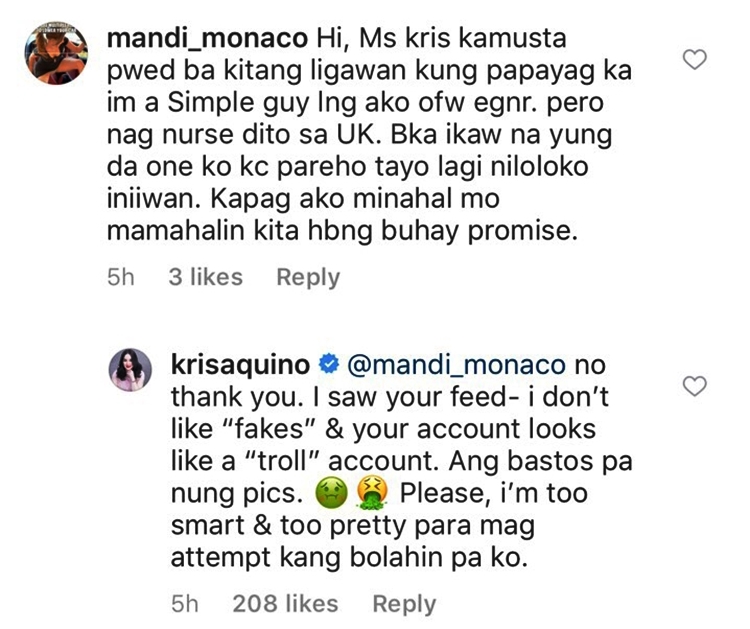View the 3 likes on mandi_monaco's comment
750x629 pixels.
tap(205, 277)
